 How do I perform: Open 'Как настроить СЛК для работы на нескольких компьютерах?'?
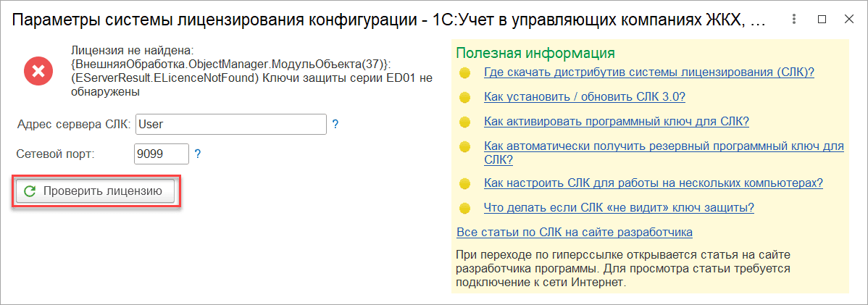[653, 183]
